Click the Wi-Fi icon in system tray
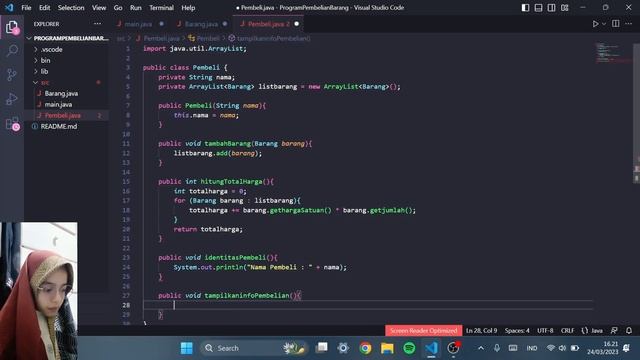 [x=551, y=348]
